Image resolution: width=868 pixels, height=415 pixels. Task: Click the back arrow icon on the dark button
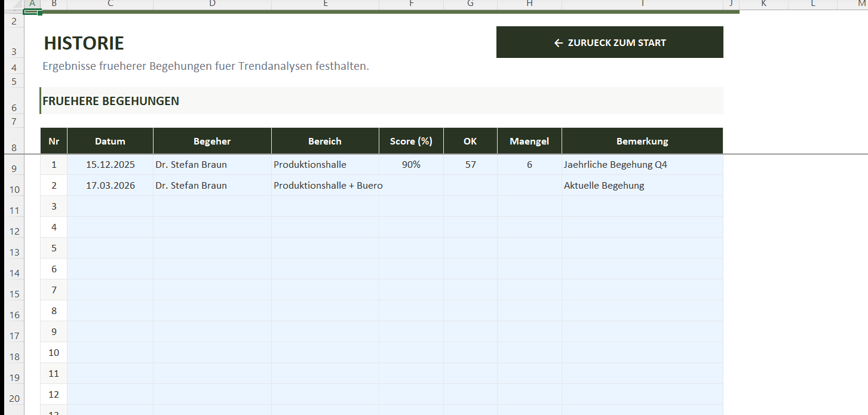point(558,42)
